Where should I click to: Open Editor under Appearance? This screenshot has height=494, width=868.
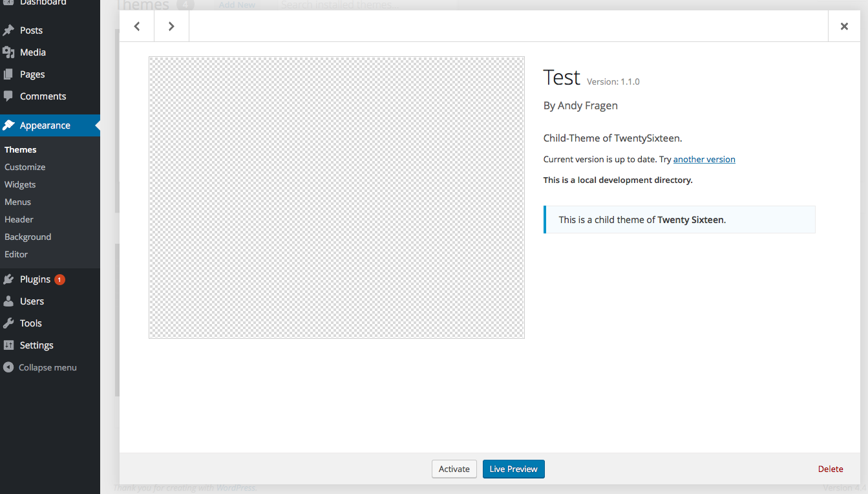(x=16, y=254)
